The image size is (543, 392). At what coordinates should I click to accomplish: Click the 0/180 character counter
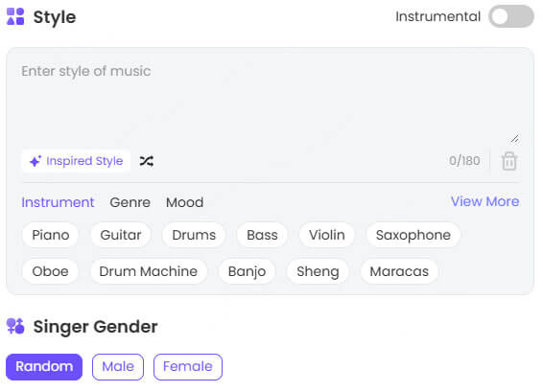coord(464,160)
